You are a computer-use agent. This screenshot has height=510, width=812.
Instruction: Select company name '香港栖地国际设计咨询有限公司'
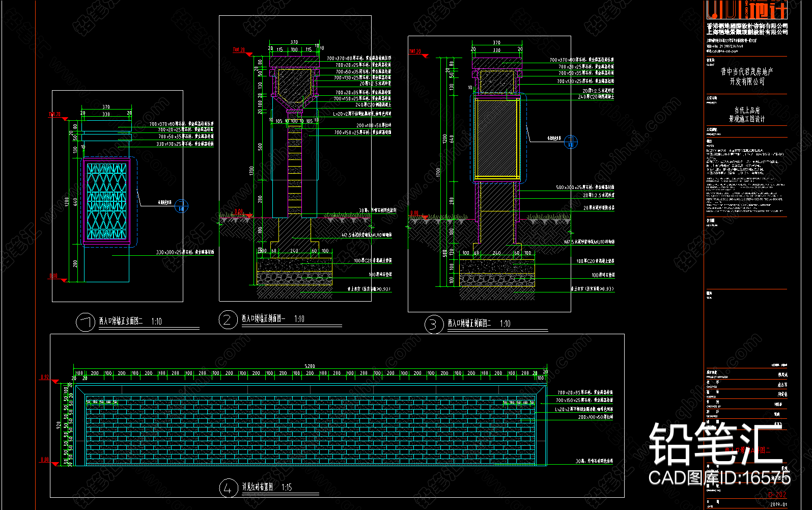(747, 25)
